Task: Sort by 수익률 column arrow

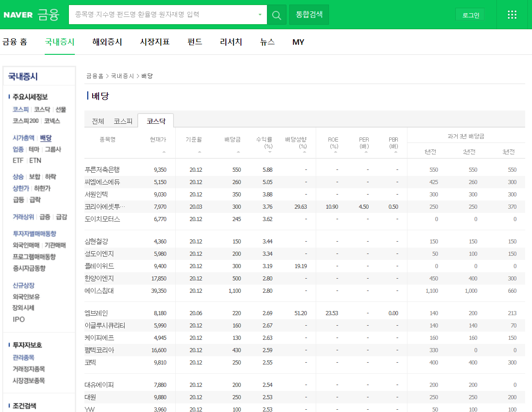Action: (270, 152)
